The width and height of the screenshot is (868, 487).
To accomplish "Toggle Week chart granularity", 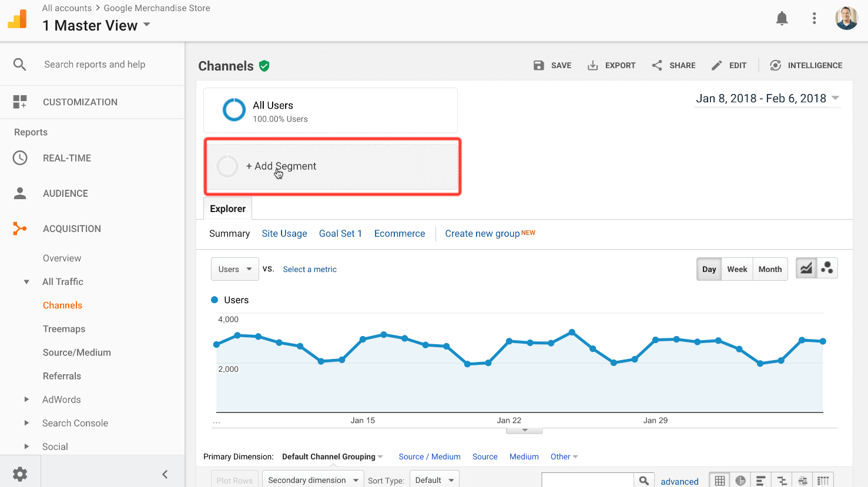I will pos(737,268).
